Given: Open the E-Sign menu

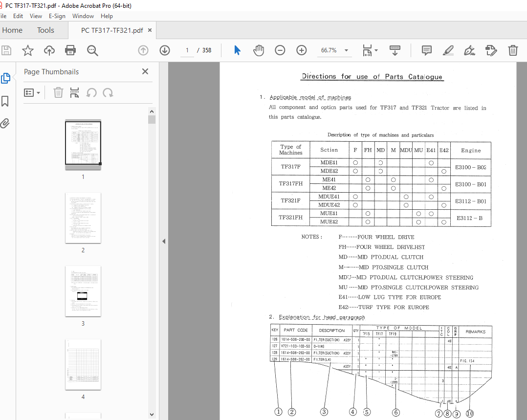Looking at the screenshot, I should (x=57, y=16).
